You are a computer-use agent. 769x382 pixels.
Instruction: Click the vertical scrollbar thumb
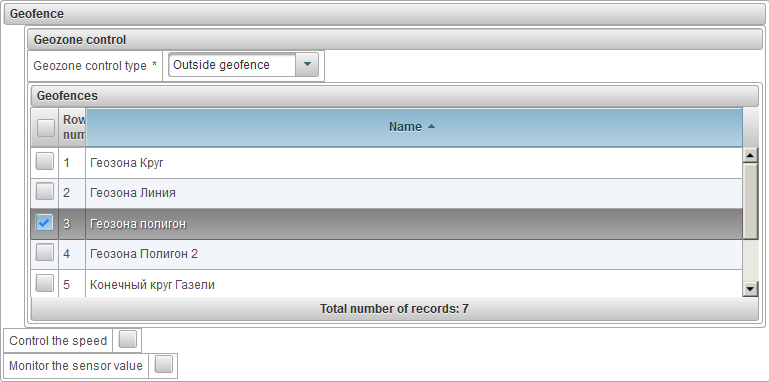[x=751, y=201]
